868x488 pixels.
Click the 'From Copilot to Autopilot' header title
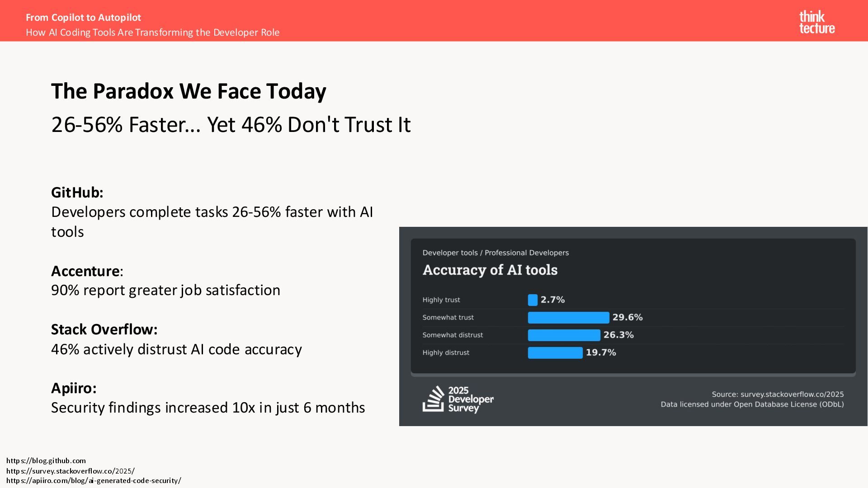tap(84, 18)
